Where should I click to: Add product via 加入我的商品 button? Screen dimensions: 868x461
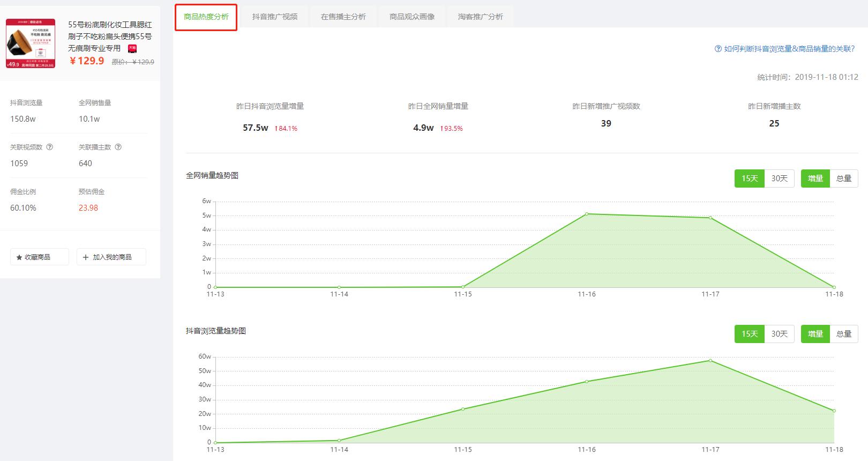tap(111, 257)
